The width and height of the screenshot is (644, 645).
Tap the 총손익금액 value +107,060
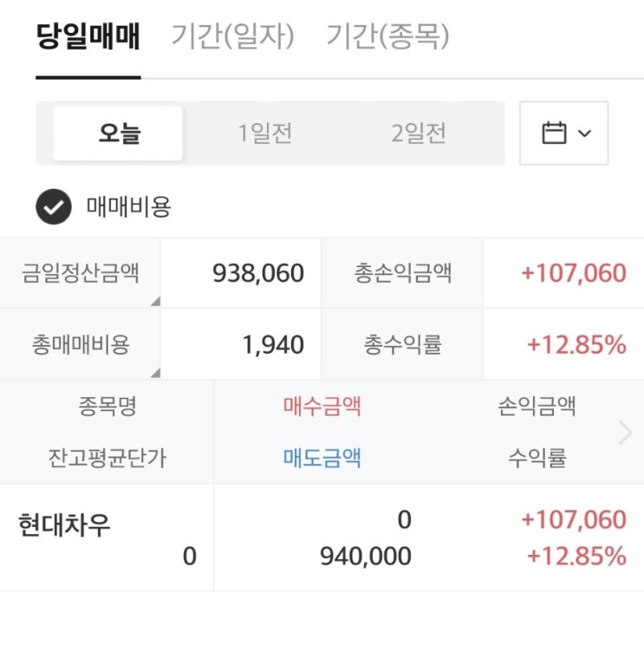573,274
